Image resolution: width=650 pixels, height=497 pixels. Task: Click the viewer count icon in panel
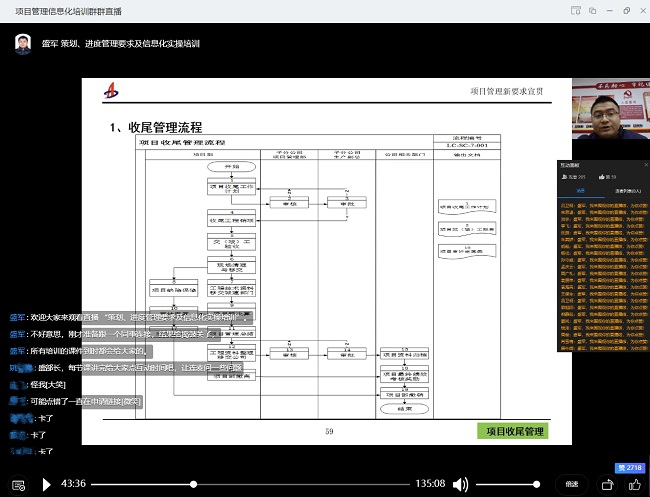(565, 175)
